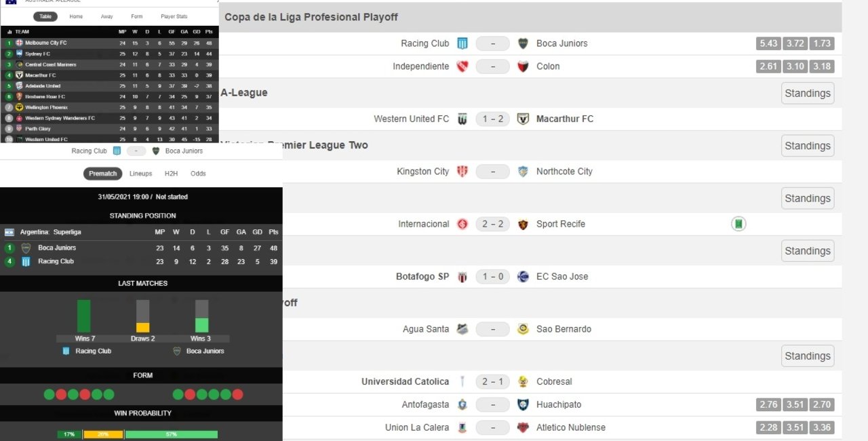Click the Sport Recife team crest
Image resolution: width=868 pixels, height=441 pixels.
click(x=523, y=224)
